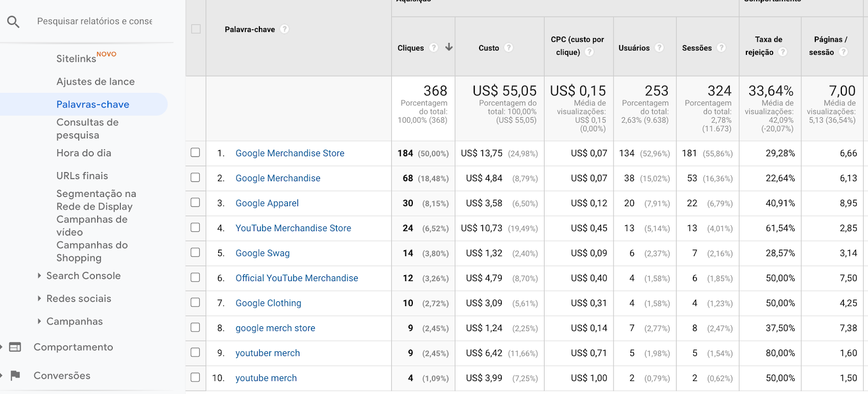
Task: Open the Google Merchandise Store keyword link
Action: click(x=290, y=153)
